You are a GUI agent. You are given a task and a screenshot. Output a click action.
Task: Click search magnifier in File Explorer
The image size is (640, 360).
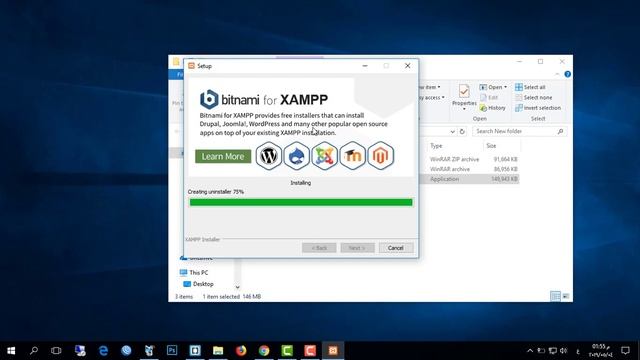(x=560, y=131)
